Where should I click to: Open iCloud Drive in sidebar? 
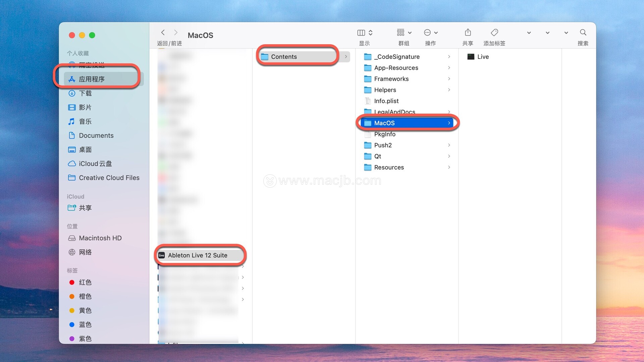pos(95,164)
